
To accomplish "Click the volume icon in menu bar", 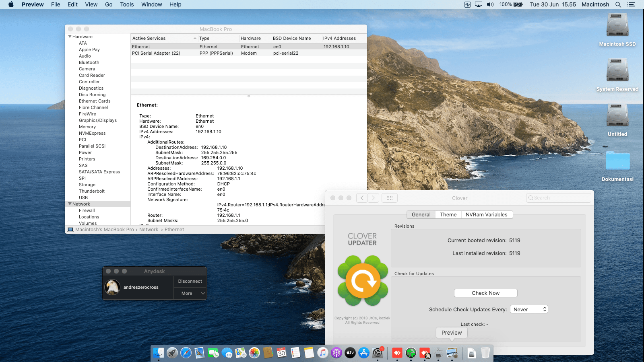I will pyautogui.click(x=490, y=4).
